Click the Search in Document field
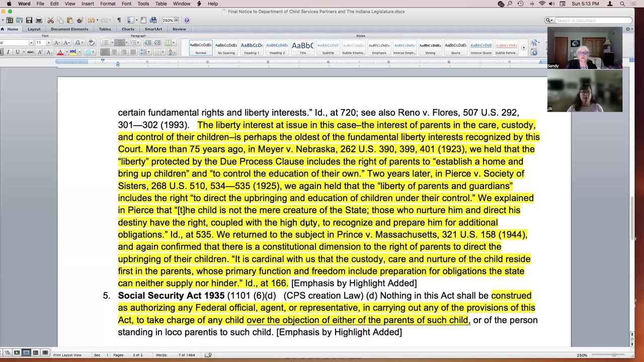This screenshot has height=362, width=644. pyautogui.click(x=593, y=20)
